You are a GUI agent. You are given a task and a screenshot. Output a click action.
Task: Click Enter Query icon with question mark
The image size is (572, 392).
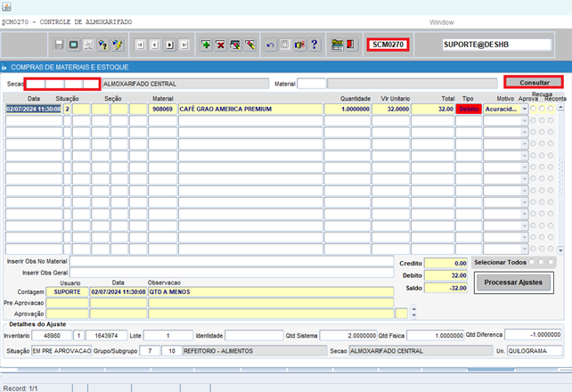pyautogui.click(x=103, y=45)
